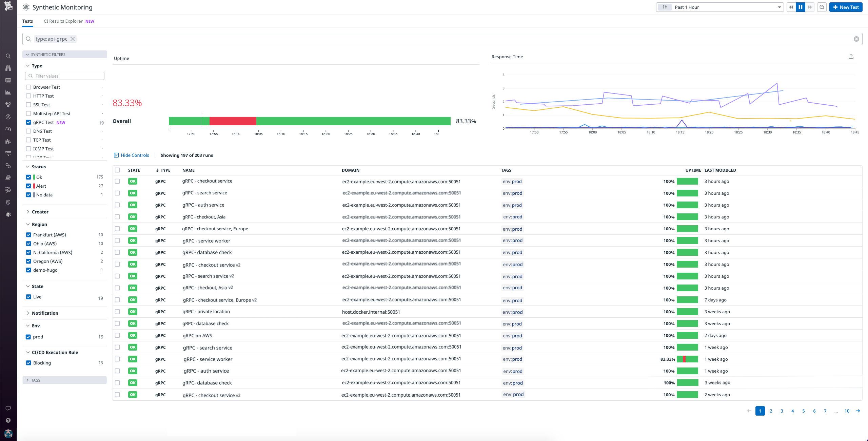Select the Watchdog binoculars icon
Viewport: 868px width, 441px height.
pyautogui.click(x=8, y=68)
